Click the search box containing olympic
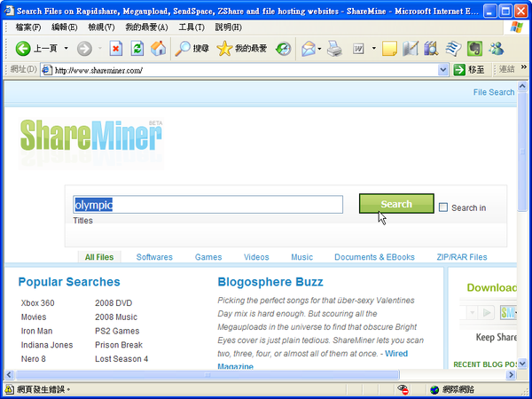 (x=207, y=204)
